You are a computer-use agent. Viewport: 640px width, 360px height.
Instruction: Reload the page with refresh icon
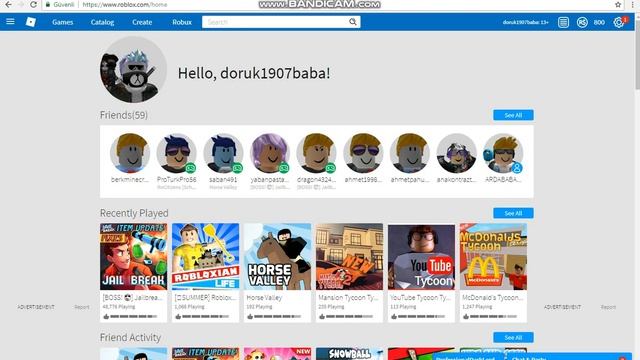point(33,4)
